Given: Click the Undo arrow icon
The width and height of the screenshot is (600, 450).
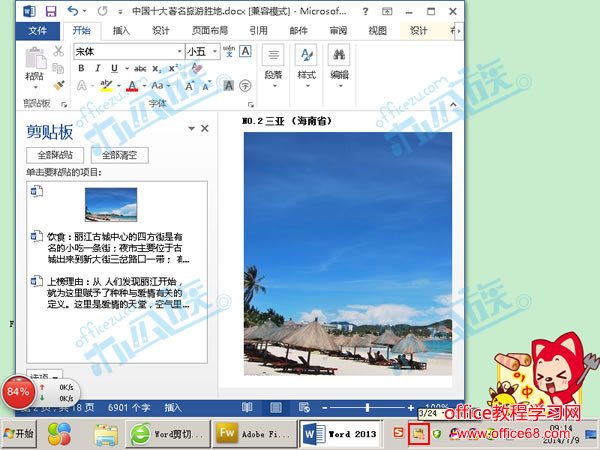Looking at the screenshot, I should coord(73,11).
